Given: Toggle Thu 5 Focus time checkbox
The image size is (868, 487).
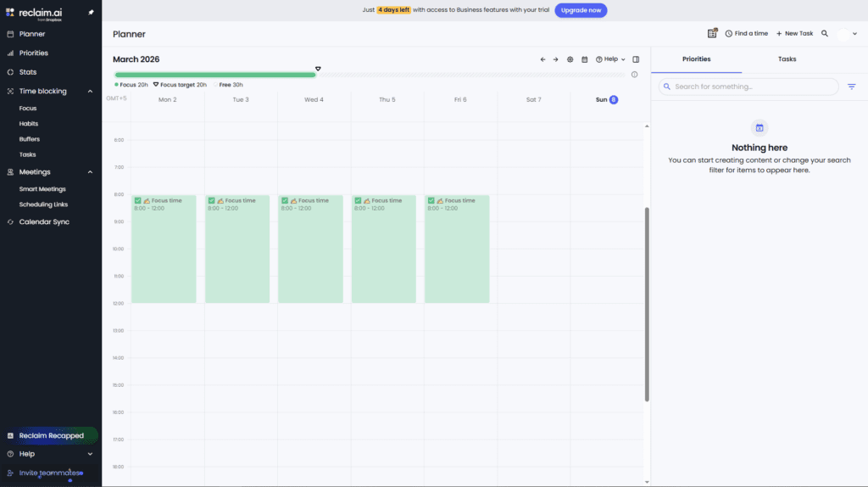Looking at the screenshot, I should pyautogui.click(x=358, y=200).
